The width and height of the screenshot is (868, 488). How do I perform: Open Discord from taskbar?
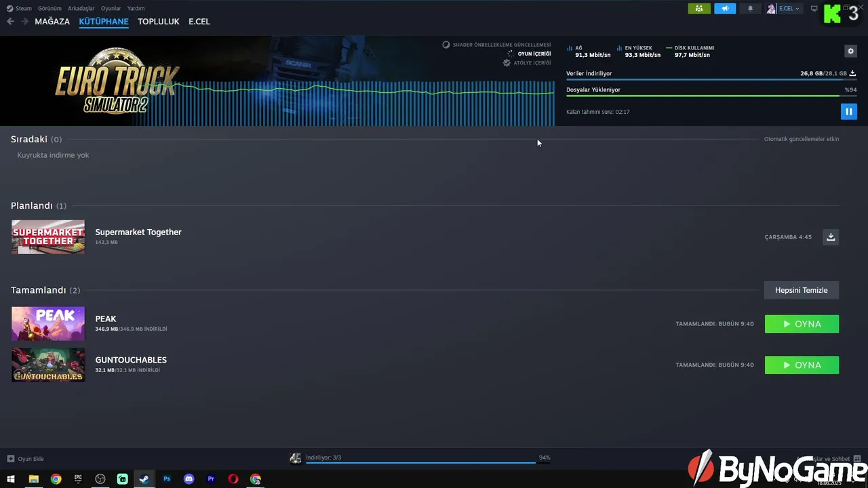pyautogui.click(x=189, y=479)
